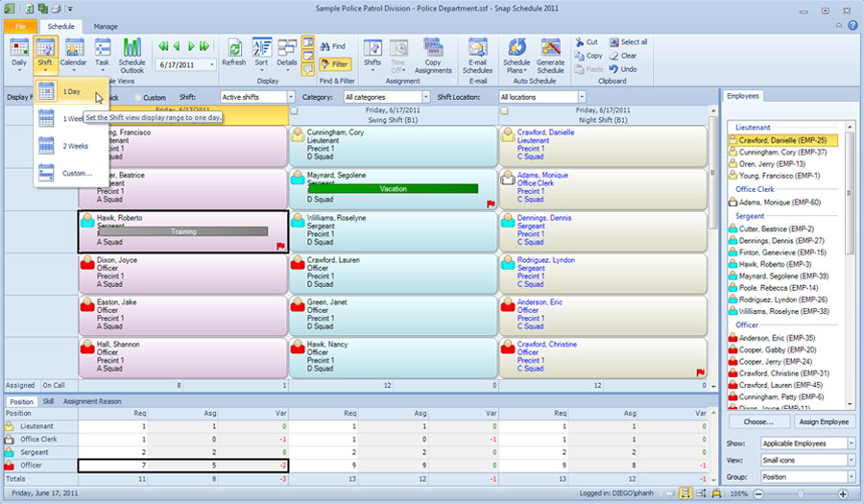The image size is (864, 504).
Task: Refresh the schedule display
Action: pos(234,54)
